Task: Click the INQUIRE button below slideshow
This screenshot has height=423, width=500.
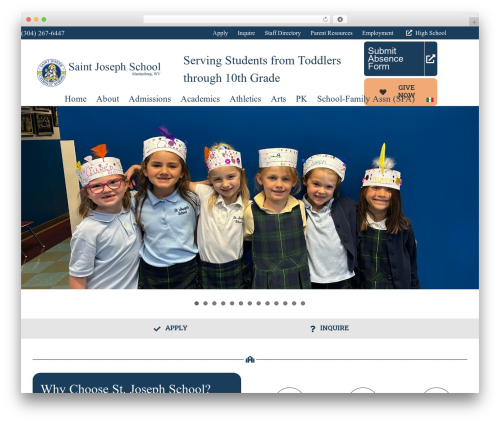Action: point(329,328)
